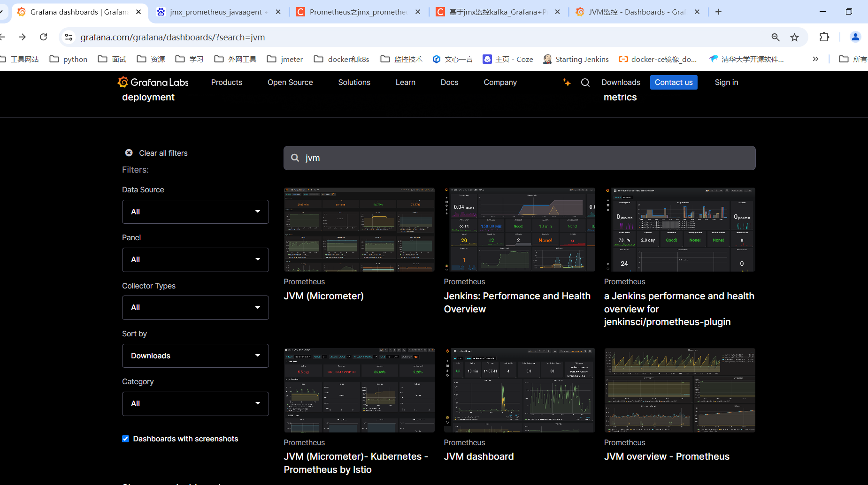Screen dimensions: 868x485
Task: Open the browser extensions puzzle icon
Action: (x=824, y=37)
